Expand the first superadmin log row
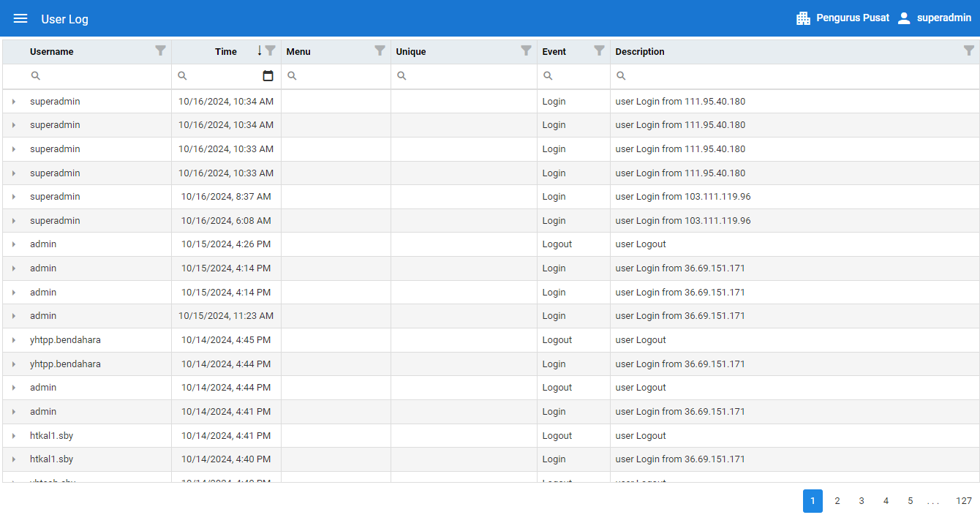 [14, 102]
